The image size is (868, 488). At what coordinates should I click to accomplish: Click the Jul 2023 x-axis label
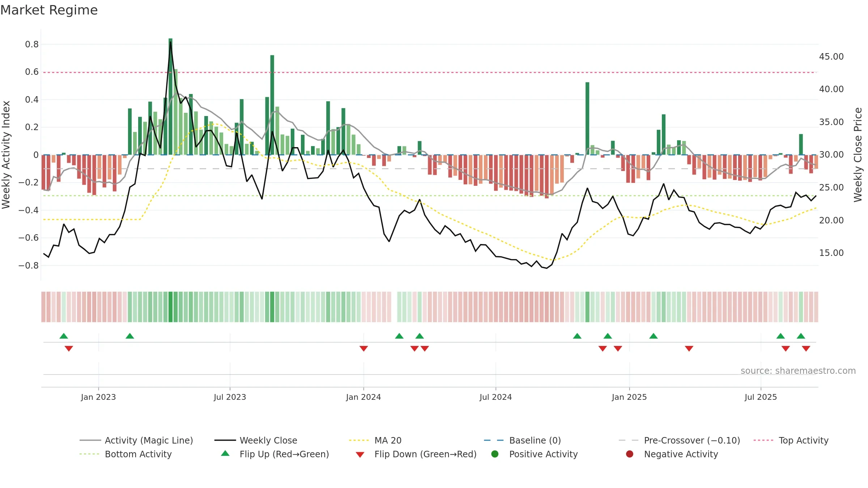coord(230,397)
